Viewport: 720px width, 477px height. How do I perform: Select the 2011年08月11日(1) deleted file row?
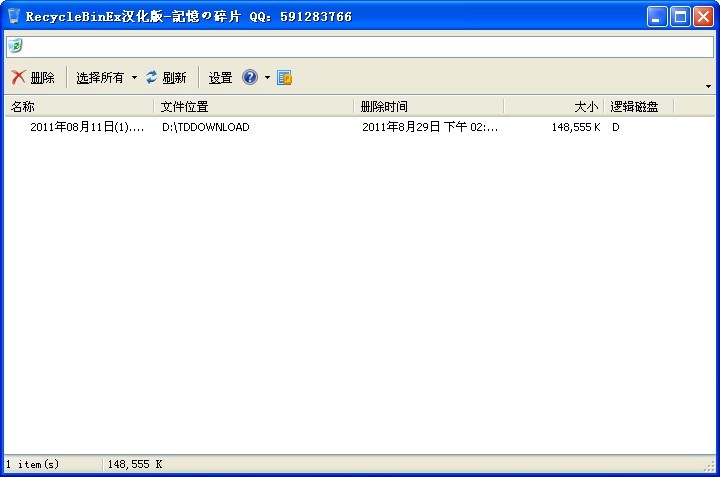tap(87, 128)
